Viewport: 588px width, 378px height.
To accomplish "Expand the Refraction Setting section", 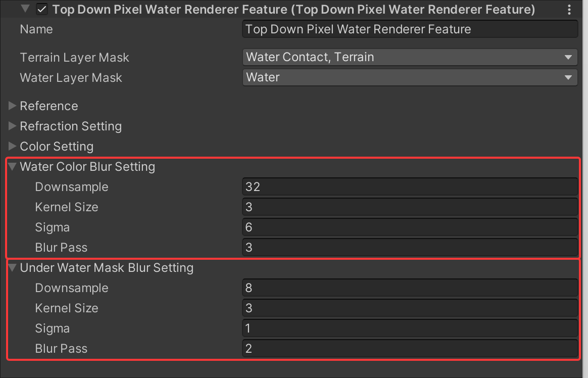I will 13,126.
